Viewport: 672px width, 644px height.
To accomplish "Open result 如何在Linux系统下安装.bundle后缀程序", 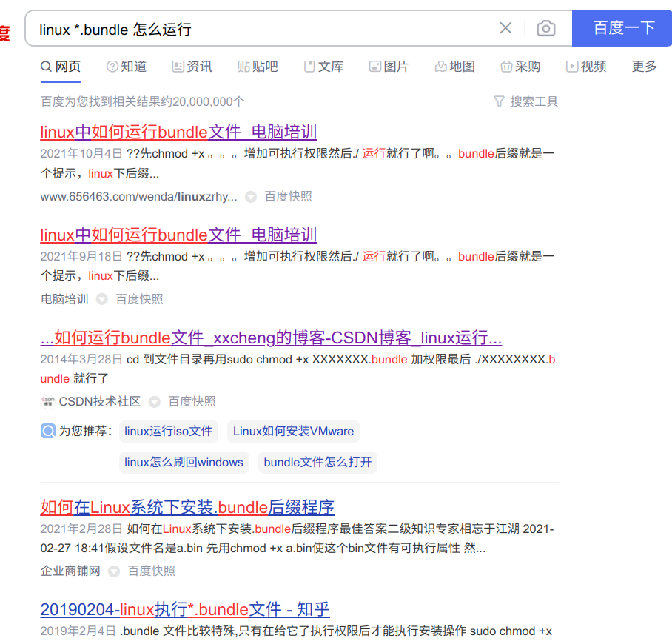I will 187,507.
